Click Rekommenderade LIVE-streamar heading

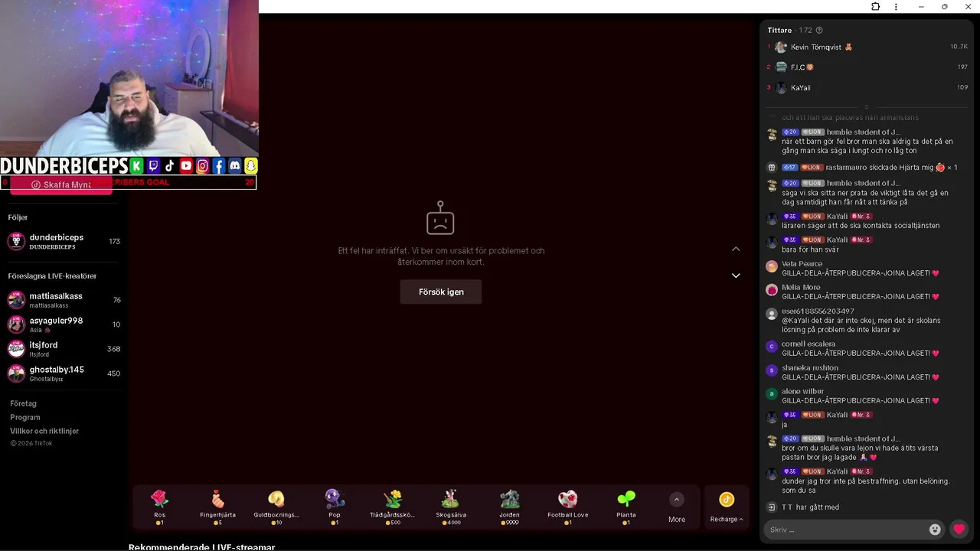pos(201,547)
